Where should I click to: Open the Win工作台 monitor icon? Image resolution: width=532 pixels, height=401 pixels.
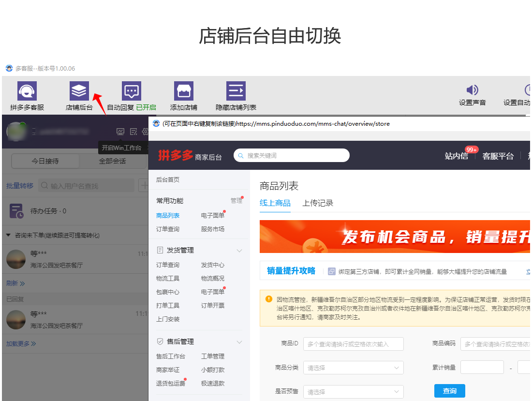point(120,132)
